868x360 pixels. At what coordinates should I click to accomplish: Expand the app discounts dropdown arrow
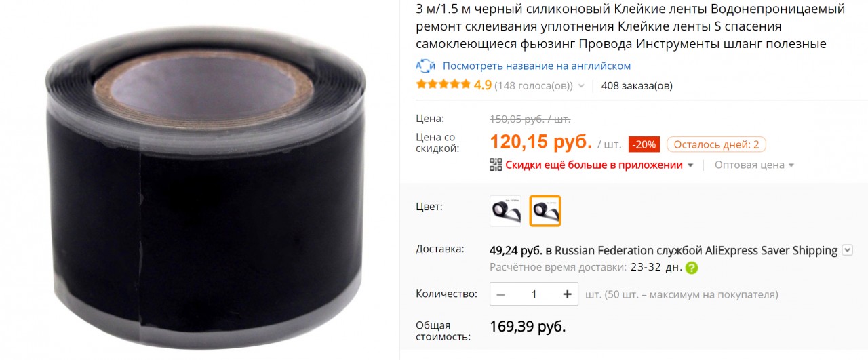click(x=690, y=165)
